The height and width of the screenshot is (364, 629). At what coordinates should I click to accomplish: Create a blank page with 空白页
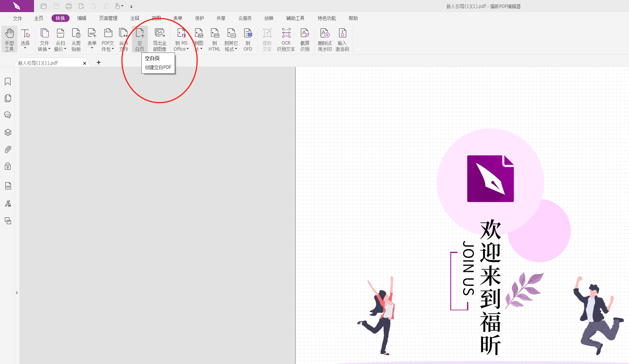tap(139, 39)
